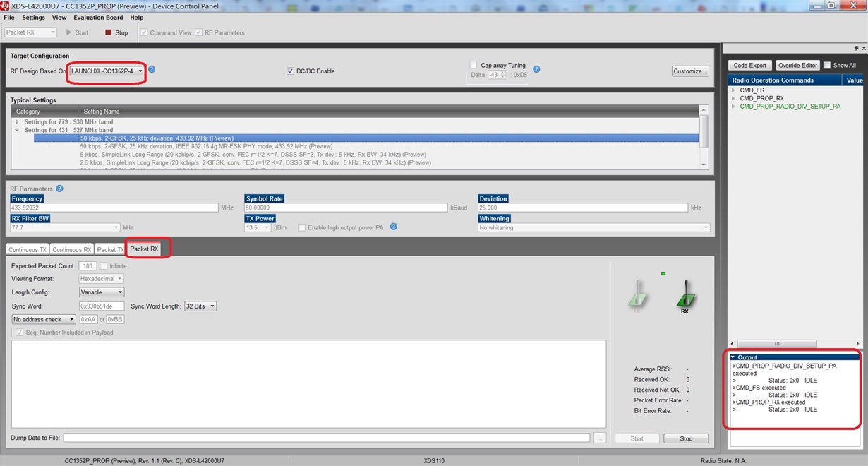Expand Settings for 779 - 930 MHz band
868x466 pixels.
(x=17, y=122)
